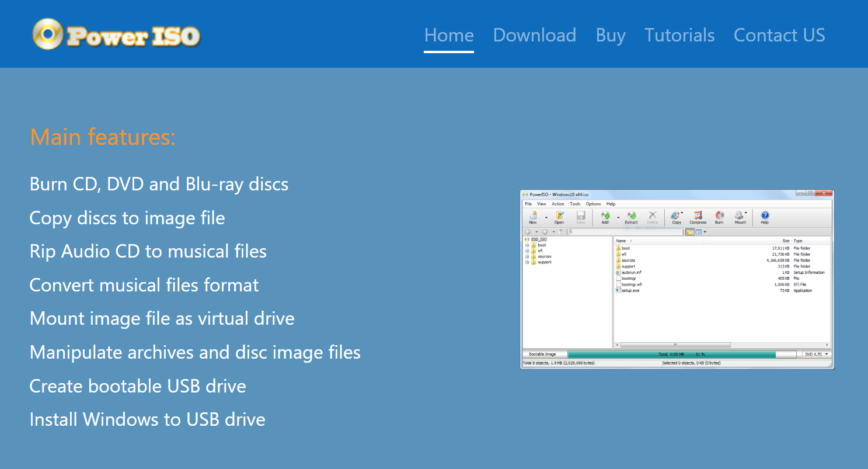Click "Install Windows to USB drive" feature text

[x=148, y=419]
